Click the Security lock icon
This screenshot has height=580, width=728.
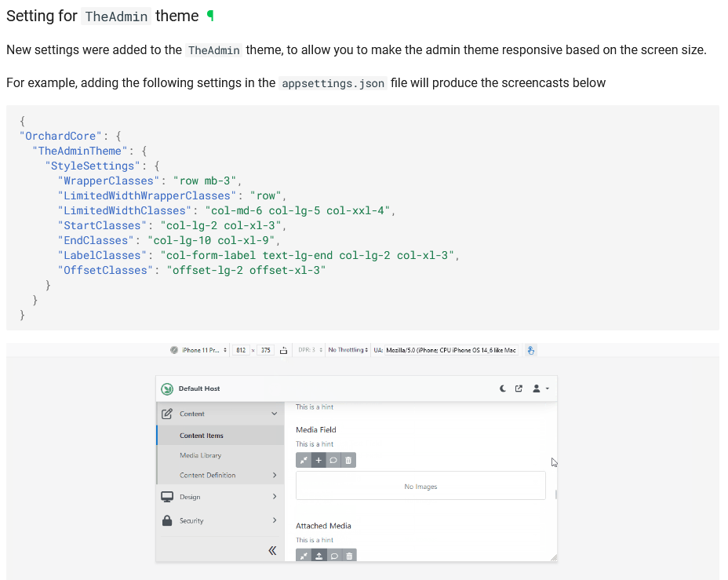coord(167,520)
